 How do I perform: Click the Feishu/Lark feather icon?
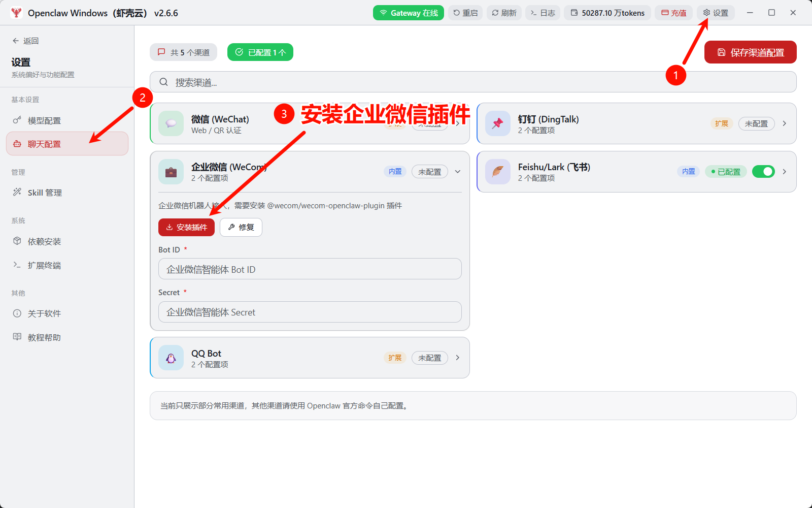pos(498,172)
